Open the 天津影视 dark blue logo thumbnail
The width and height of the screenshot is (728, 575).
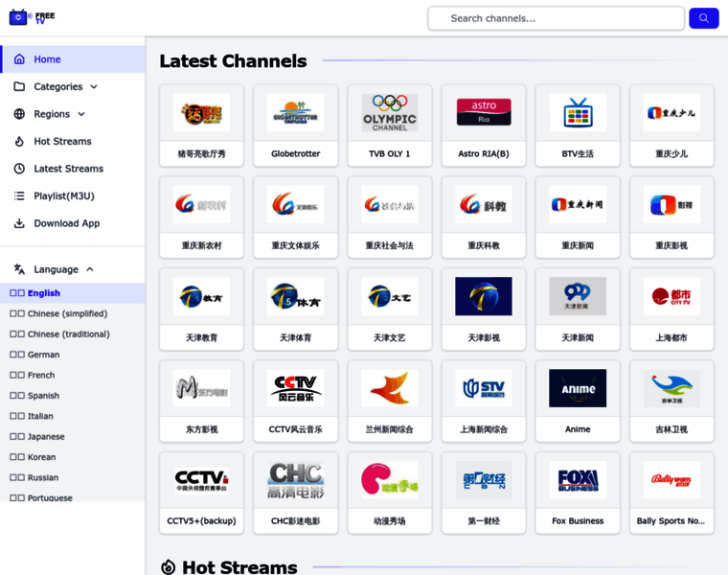point(484,296)
